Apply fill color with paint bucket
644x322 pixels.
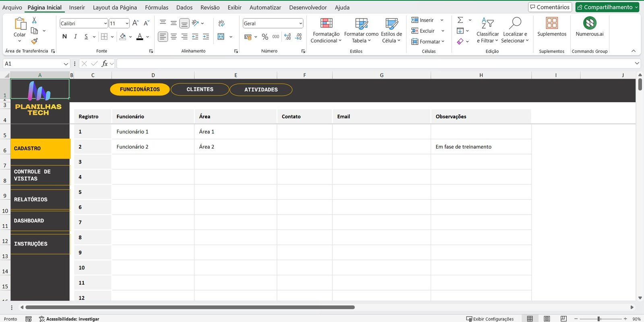123,37
